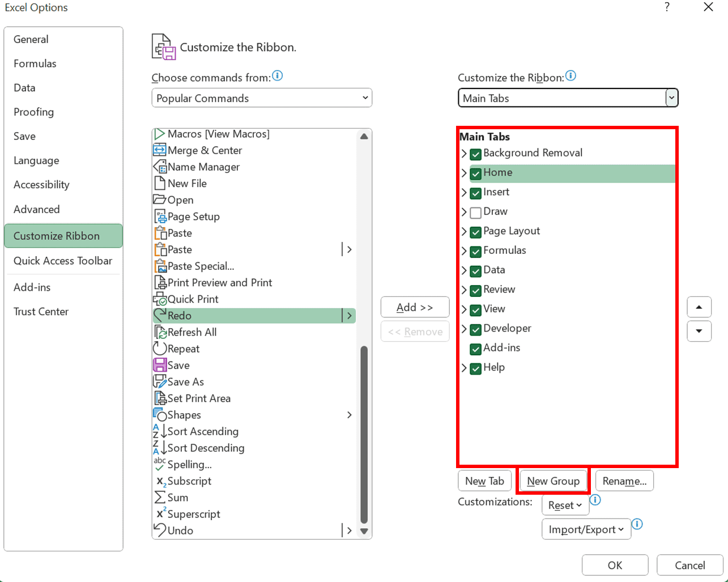
Task: Open the Import/Export dropdown
Action: point(586,529)
